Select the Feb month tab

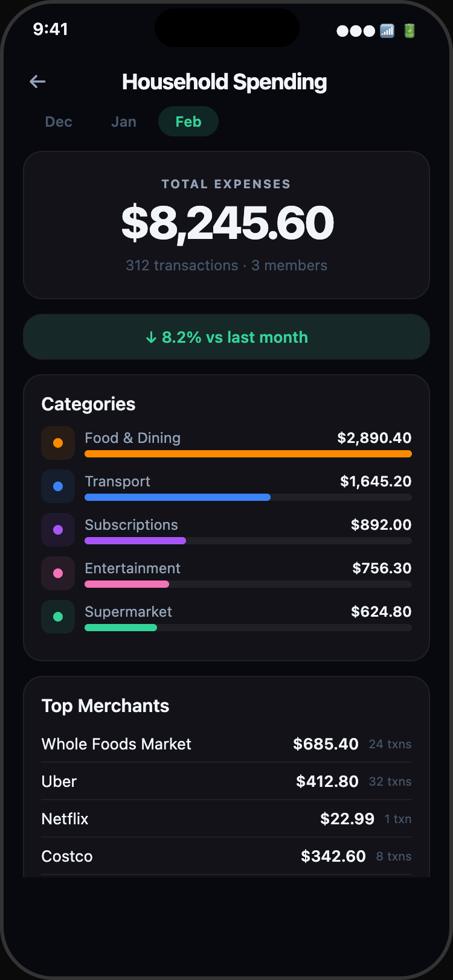point(188,122)
